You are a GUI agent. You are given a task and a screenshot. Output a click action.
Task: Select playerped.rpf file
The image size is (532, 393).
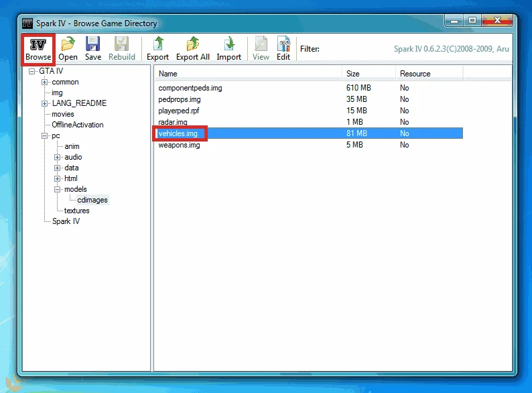coord(179,111)
